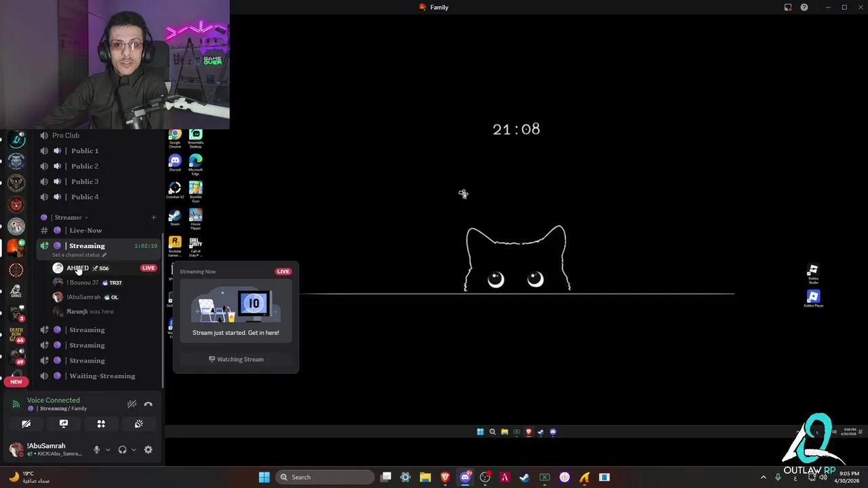This screenshot has height=488, width=868.
Task: Click Steam shortcut in streamed desktop
Action: click(x=175, y=218)
